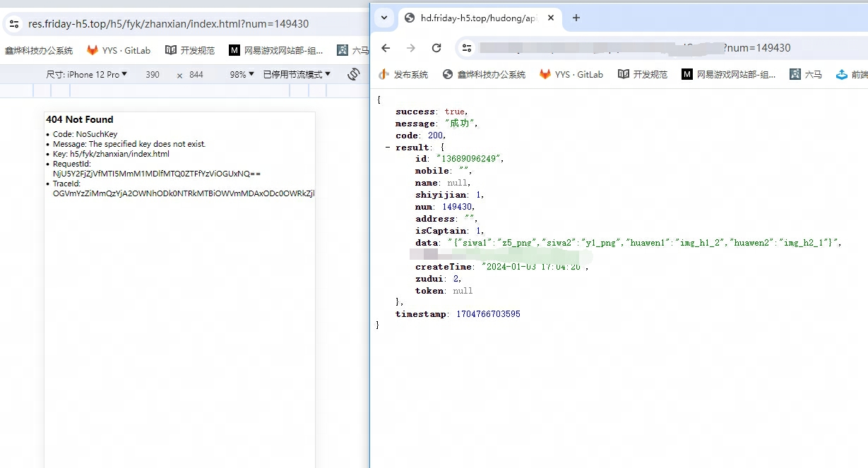Click the zudui: 2 JSON line
Screen dimensions: 868x468
pos(438,279)
